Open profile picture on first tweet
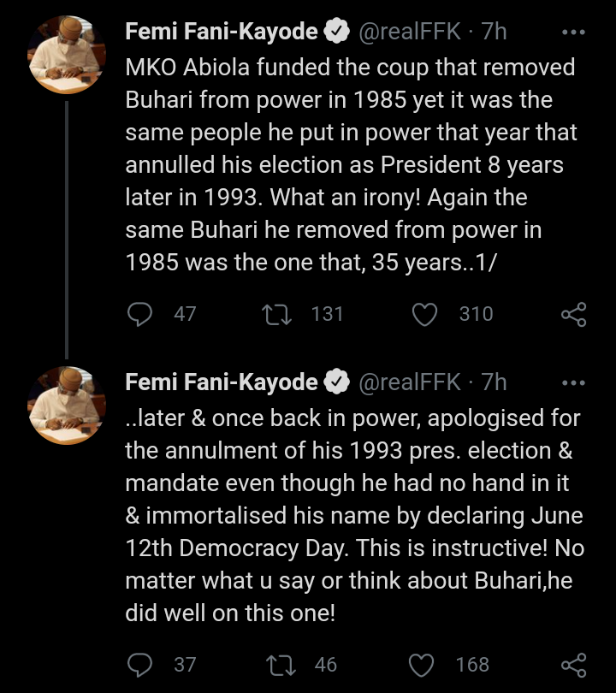 coord(67,53)
